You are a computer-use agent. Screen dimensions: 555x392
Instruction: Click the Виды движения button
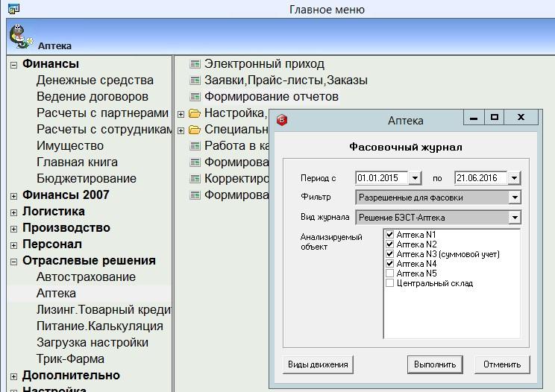tap(318, 364)
